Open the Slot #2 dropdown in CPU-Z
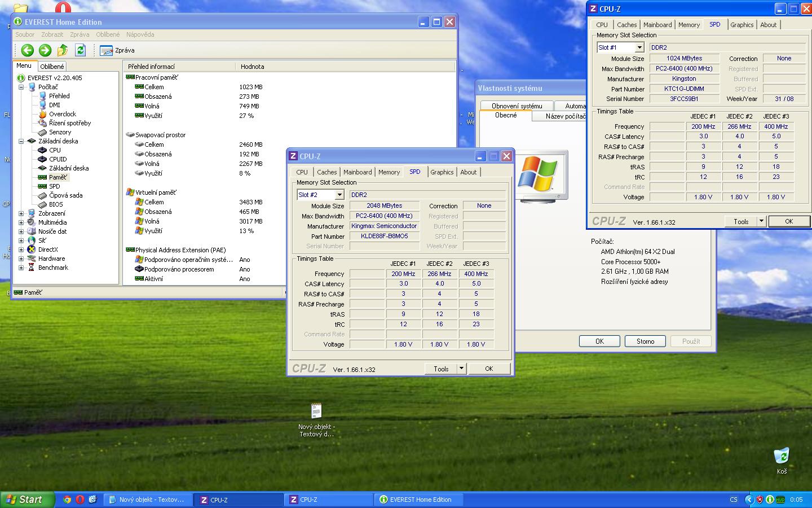812x508 pixels. coord(339,195)
